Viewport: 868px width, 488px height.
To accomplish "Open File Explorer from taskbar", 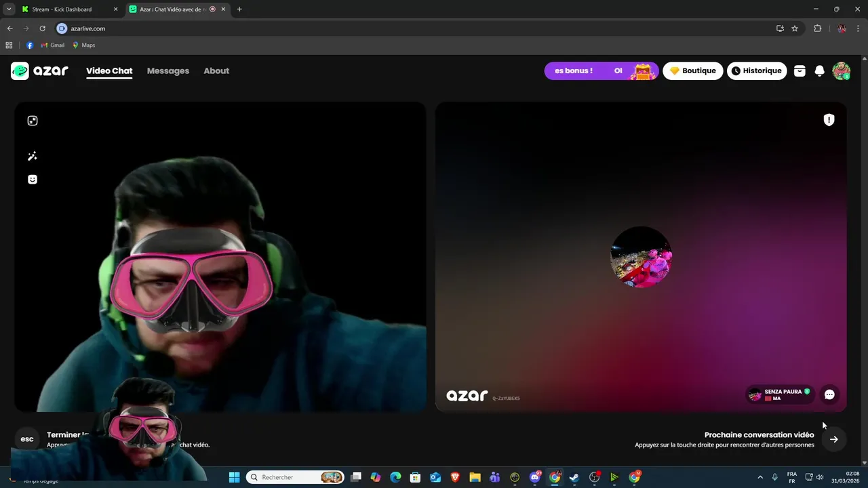I will (475, 477).
